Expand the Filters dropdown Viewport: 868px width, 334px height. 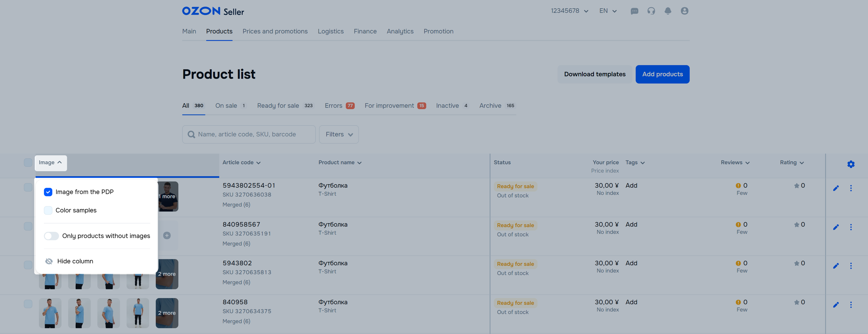[339, 134]
